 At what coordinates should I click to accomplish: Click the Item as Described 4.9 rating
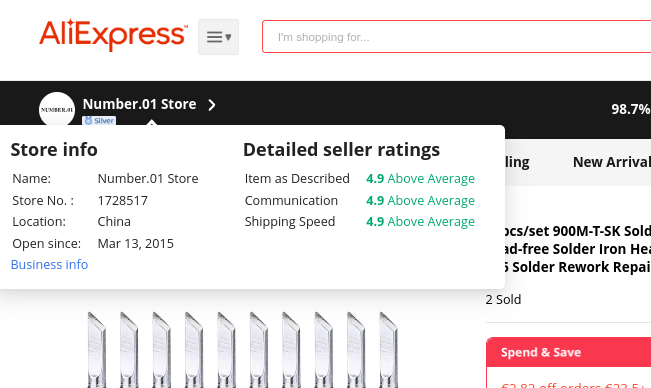point(420,178)
